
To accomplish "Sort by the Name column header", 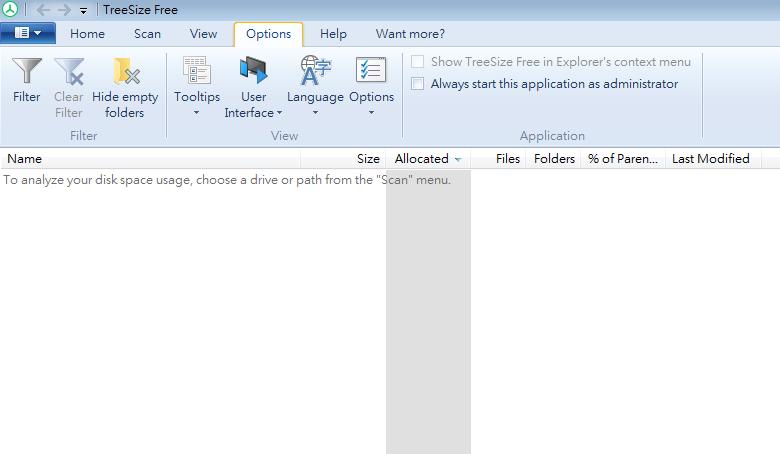I will pyautogui.click(x=150, y=159).
